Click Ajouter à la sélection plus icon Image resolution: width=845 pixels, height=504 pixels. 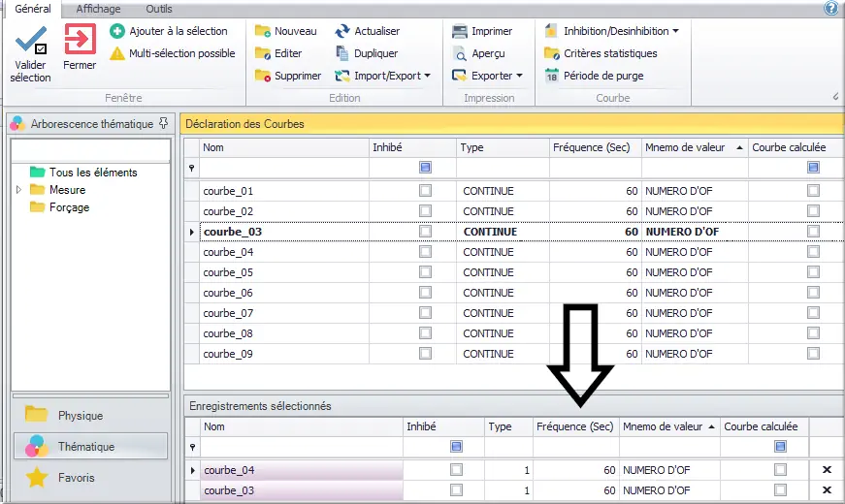(x=117, y=31)
